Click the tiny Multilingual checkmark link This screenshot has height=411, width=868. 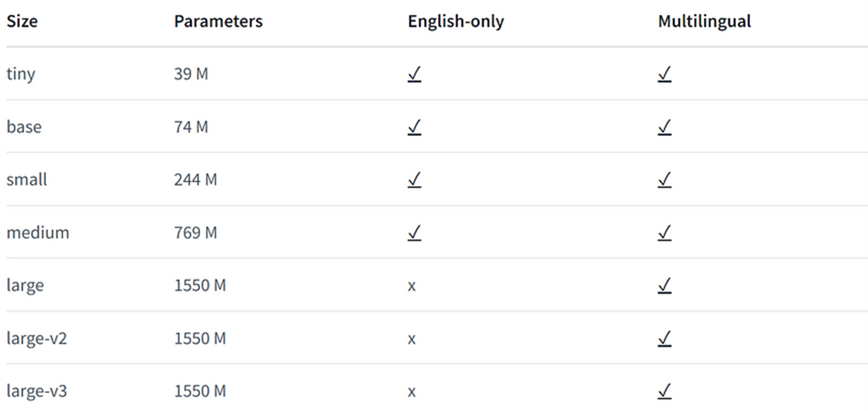click(x=664, y=74)
